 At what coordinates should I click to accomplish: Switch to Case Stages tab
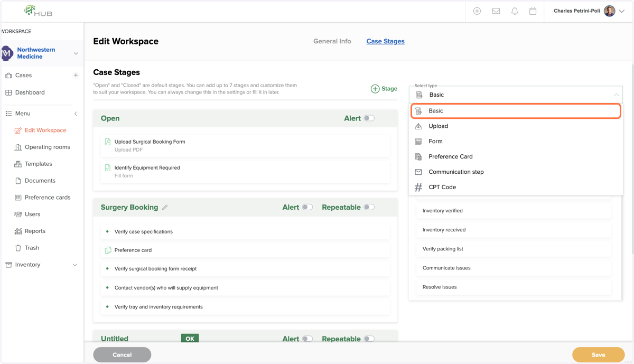(385, 41)
